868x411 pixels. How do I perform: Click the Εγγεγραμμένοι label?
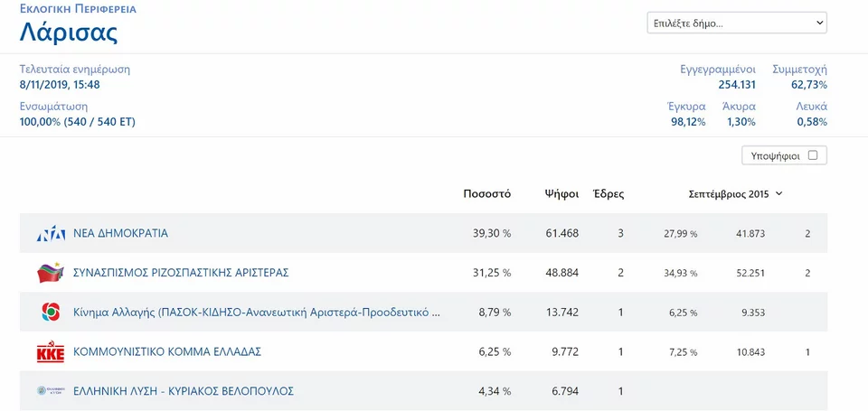point(717,70)
